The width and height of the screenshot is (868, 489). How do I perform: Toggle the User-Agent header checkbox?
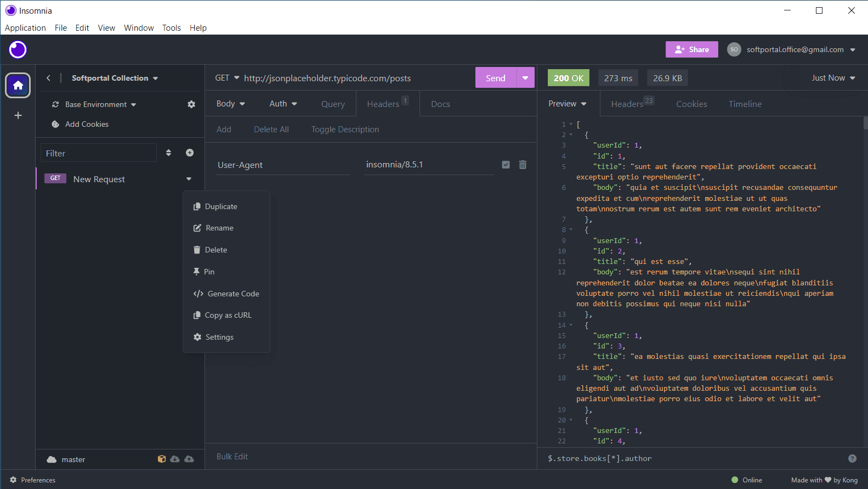point(506,165)
